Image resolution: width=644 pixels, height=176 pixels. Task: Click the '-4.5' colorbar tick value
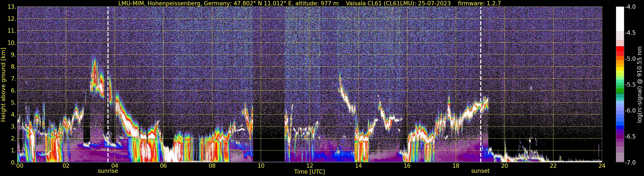(630, 33)
